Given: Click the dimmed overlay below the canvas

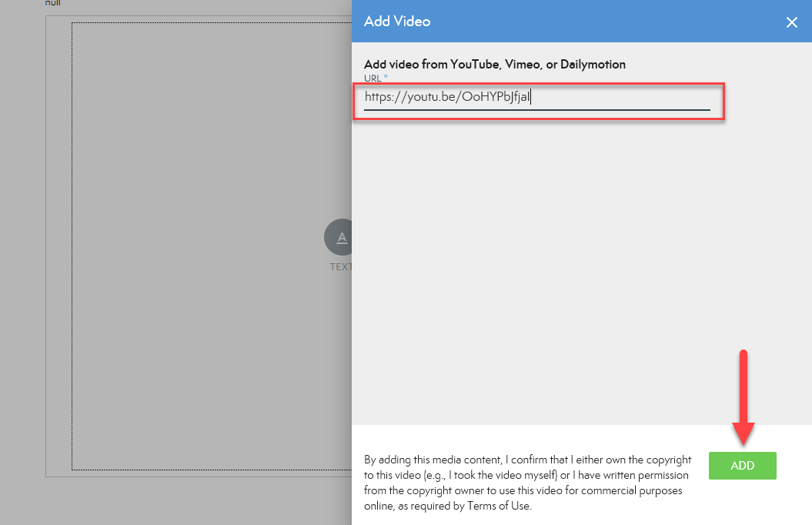Looking at the screenshot, I should tap(192, 500).
